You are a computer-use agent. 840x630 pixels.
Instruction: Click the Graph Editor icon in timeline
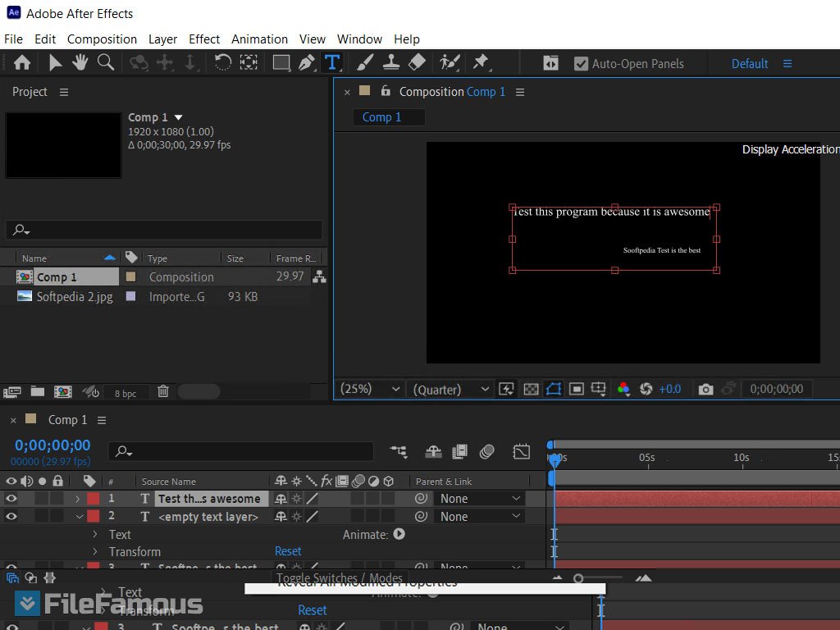pos(521,452)
